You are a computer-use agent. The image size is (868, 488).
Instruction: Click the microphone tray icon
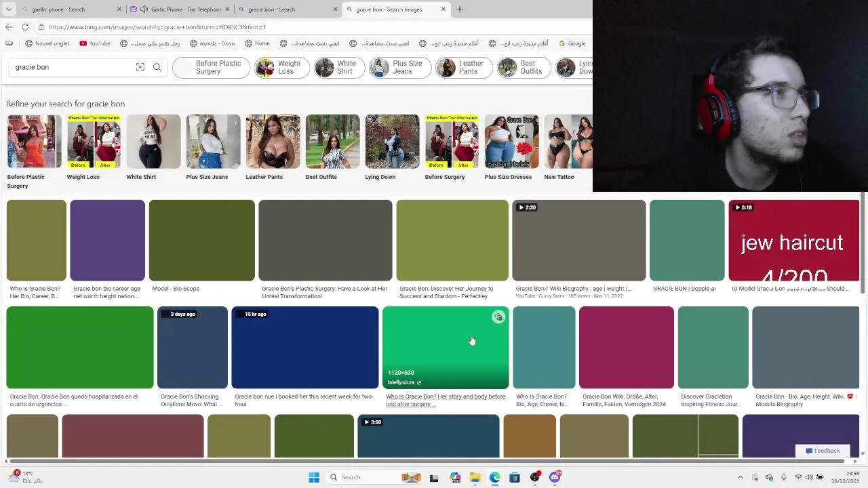[x=784, y=477]
